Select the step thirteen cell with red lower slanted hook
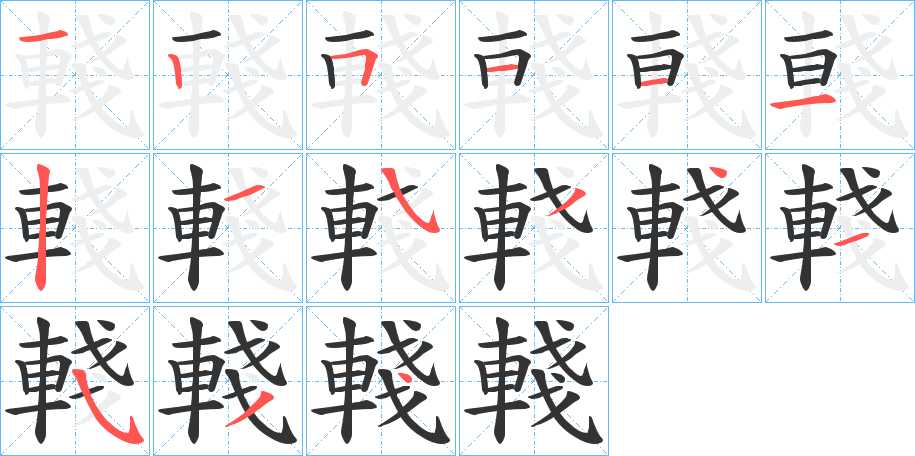The height and width of the screenshot is (456, 915). [x=75, y=381]
